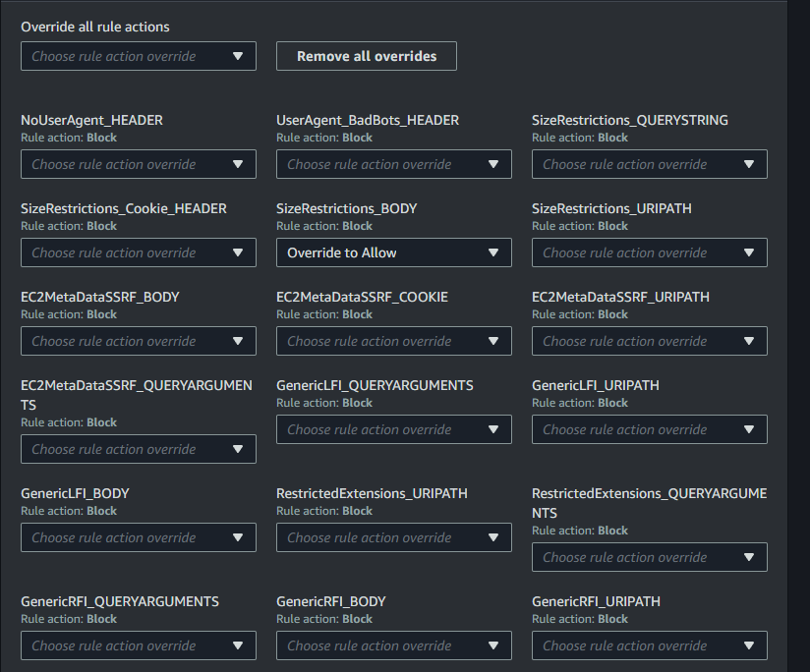This screenshot has width=810, height=672.
Task: Change SizeRestrictions_BODY Override to Allow dropdown
Action: pyautogui.click(x=393, y=252)
